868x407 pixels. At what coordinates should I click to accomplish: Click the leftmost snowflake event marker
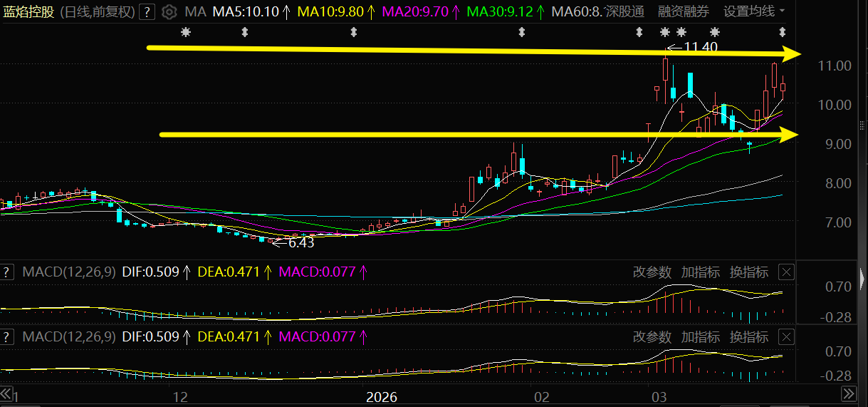[186, 32]
